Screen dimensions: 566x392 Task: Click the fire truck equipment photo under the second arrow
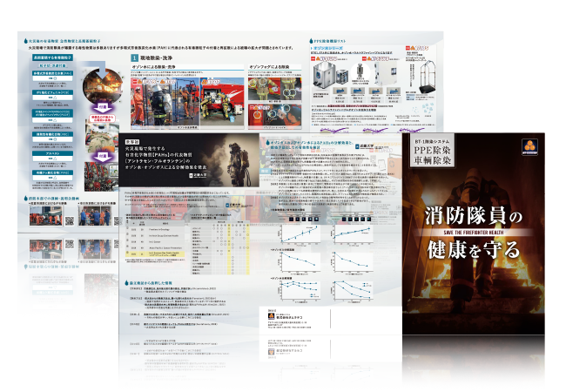(101, 176)
